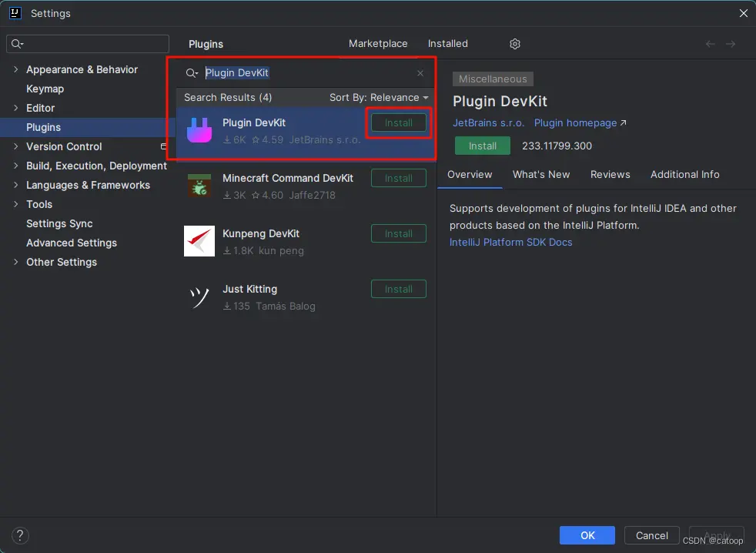
Task: Expand Build, Execution, Deployment node
Action: [x=16, y=166]
